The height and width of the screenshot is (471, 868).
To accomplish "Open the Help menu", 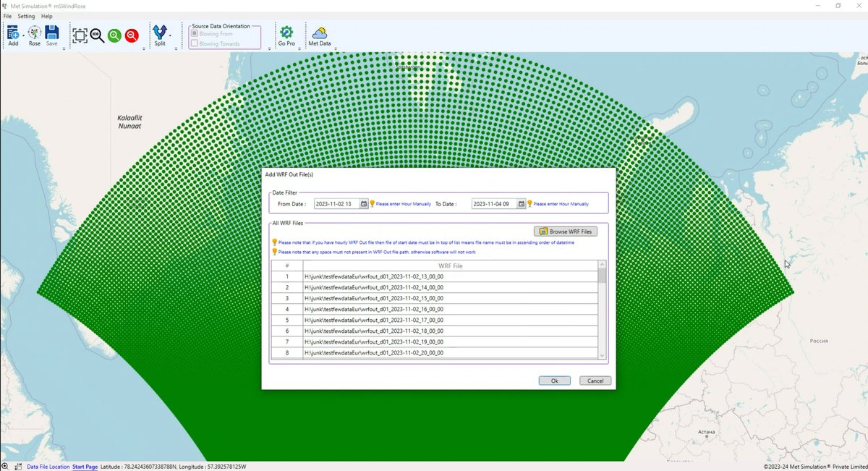I will click(x=46, y=16).
